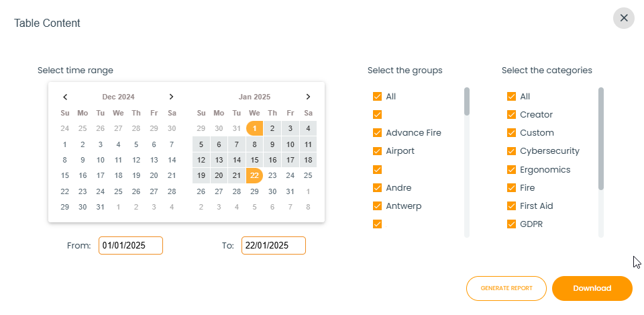Click next-month arrow beside Jan 2025

[308, 97]
